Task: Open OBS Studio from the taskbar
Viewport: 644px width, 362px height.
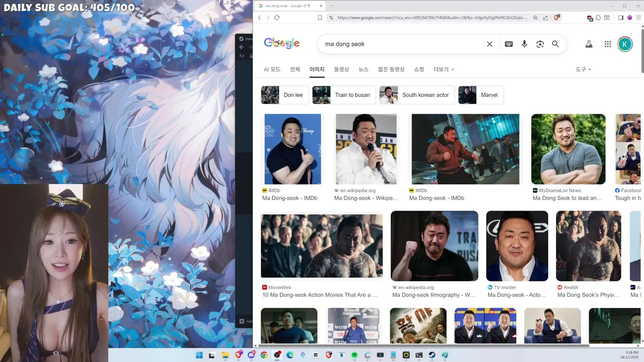Action: (x=277, y=355)
